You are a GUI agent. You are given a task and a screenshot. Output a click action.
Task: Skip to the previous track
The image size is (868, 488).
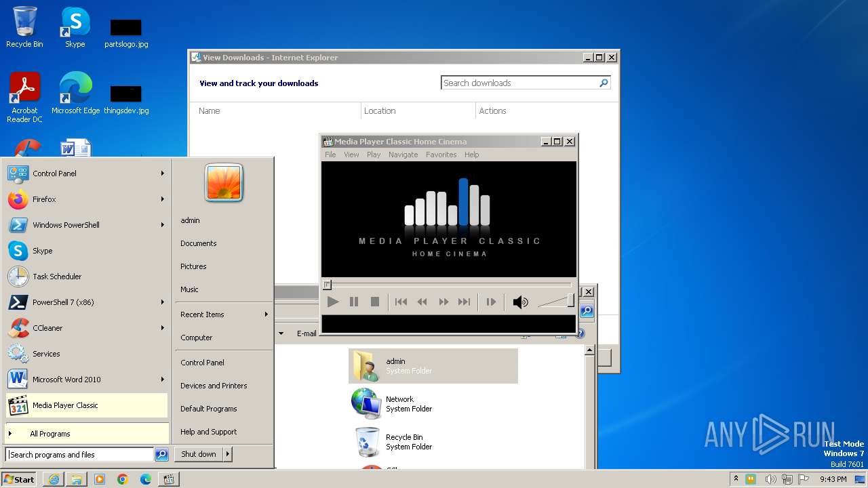point(401,302)
